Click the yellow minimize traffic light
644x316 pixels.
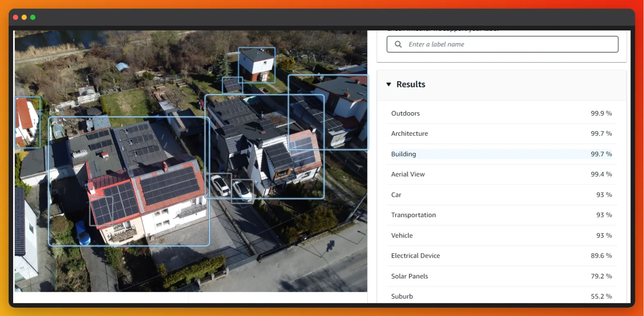pyautogui.click(x=23, y=17)
